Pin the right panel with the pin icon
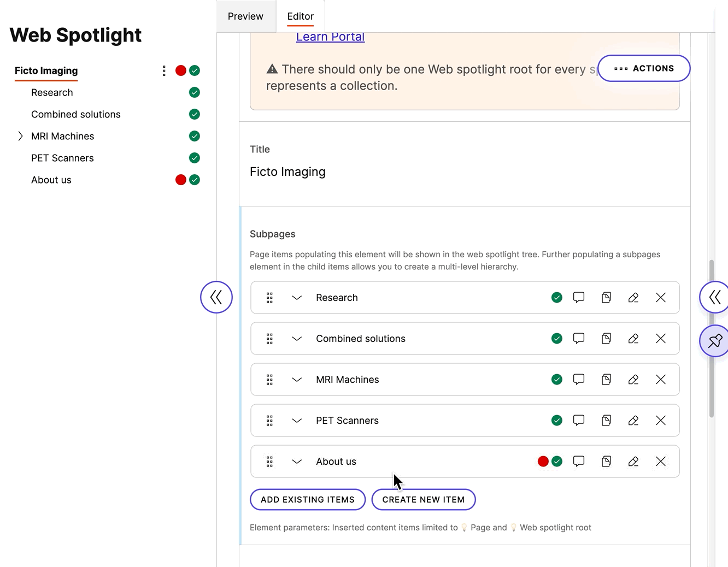Image resolution: width=728 pixels, height=567 pixels. tap(714, 340)
